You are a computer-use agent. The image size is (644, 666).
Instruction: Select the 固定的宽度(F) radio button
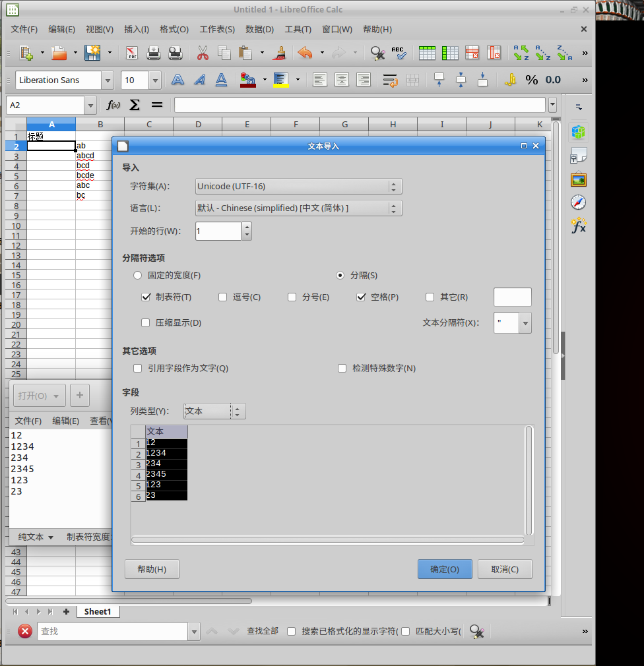(x=137, y=275)
